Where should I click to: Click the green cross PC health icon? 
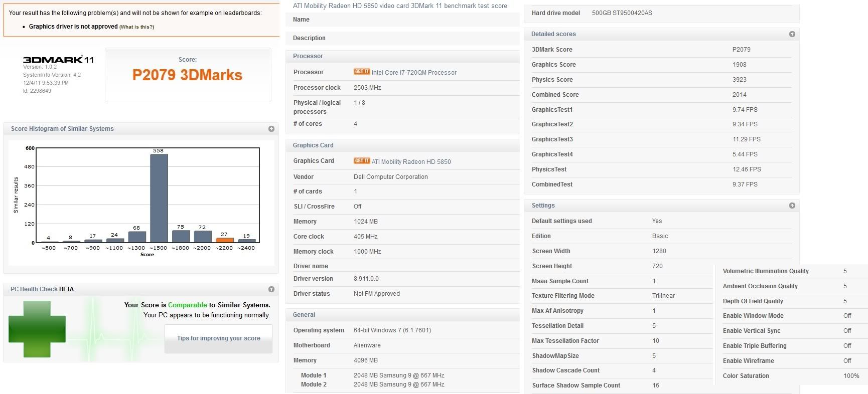coord(37,329)
